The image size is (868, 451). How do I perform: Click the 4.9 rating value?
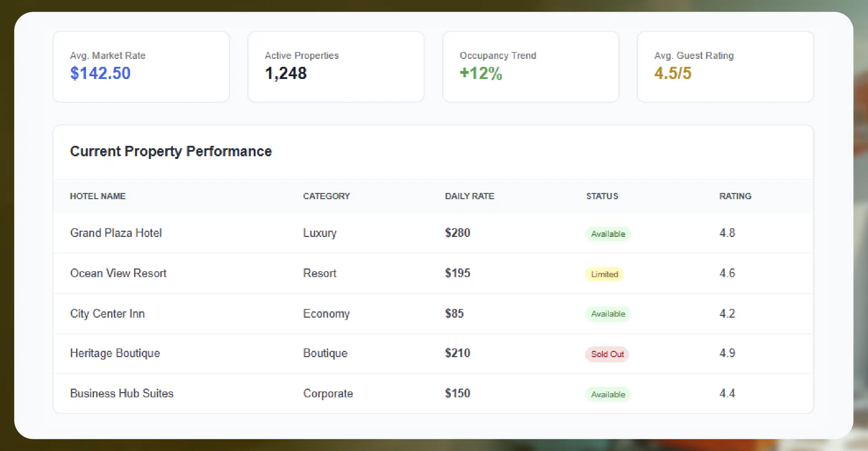[x=727, y=353]
